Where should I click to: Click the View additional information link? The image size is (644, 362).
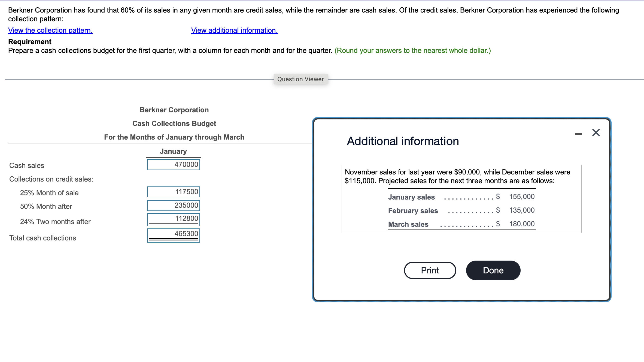(x=234, y=30)
